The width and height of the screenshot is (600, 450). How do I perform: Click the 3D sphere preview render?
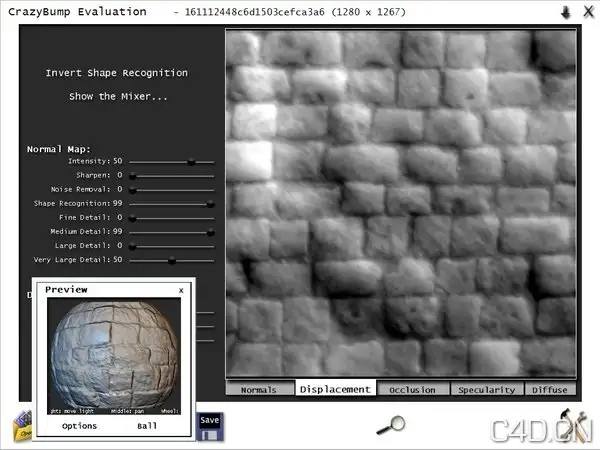click(x=114, y=356)
